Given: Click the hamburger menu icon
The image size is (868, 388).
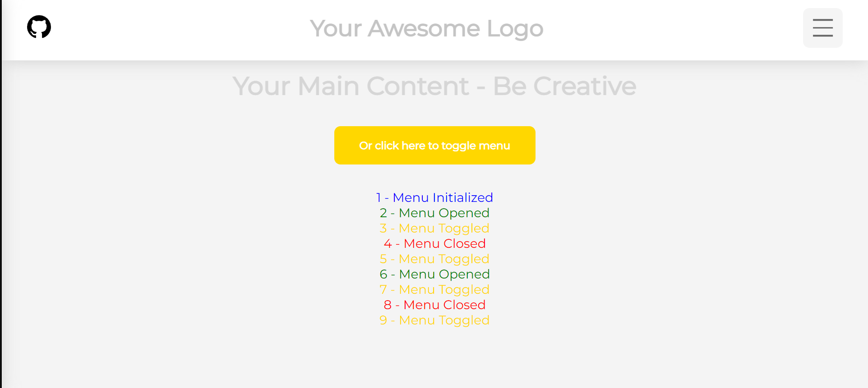Looking at the screenshot, I should [822, 28].
